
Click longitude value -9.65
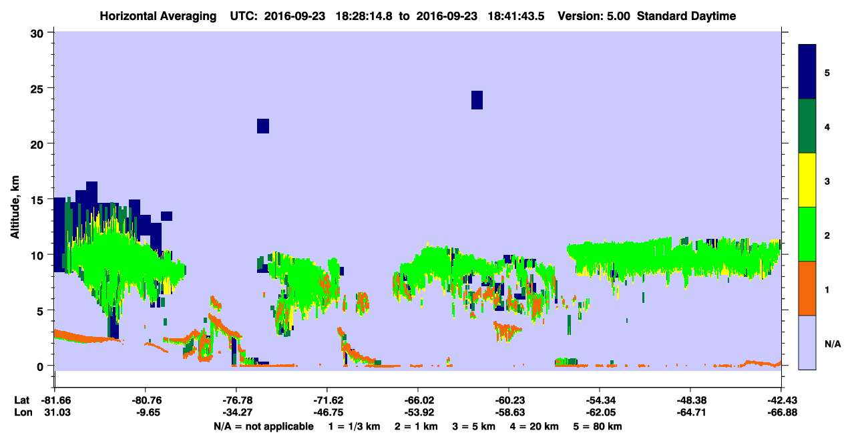point(146,412)
